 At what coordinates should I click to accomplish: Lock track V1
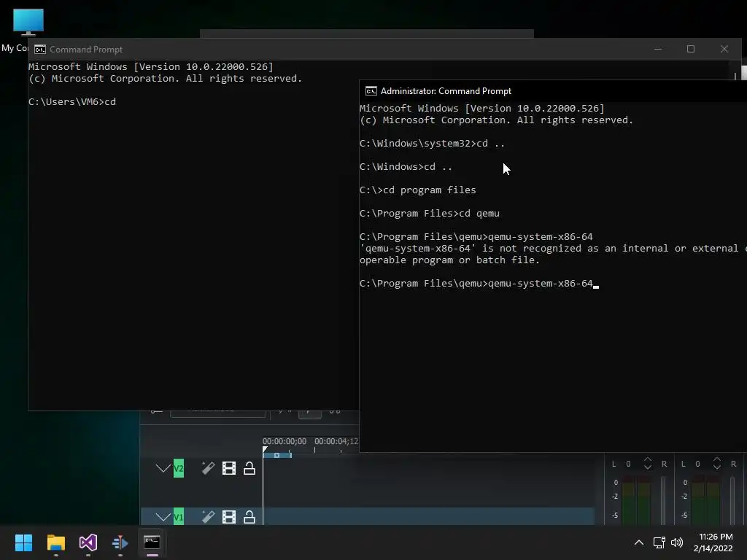249,517
